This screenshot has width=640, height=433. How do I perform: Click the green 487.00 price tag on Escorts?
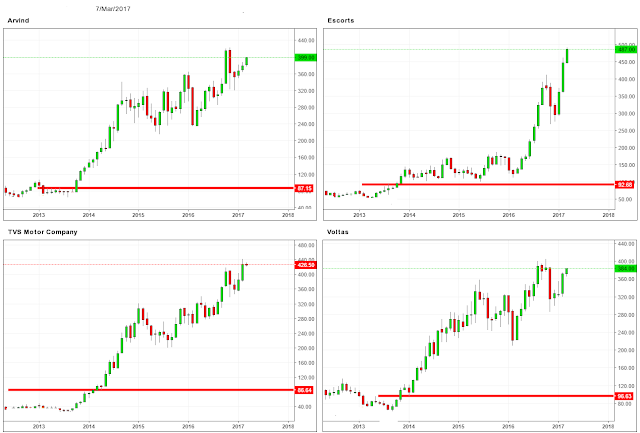pos(626,49)
